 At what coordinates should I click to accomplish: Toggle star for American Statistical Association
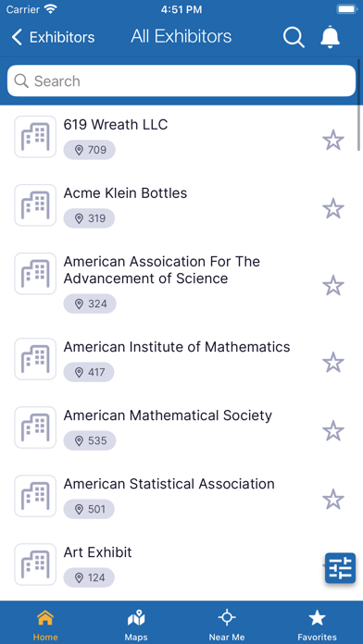point(333,500)
